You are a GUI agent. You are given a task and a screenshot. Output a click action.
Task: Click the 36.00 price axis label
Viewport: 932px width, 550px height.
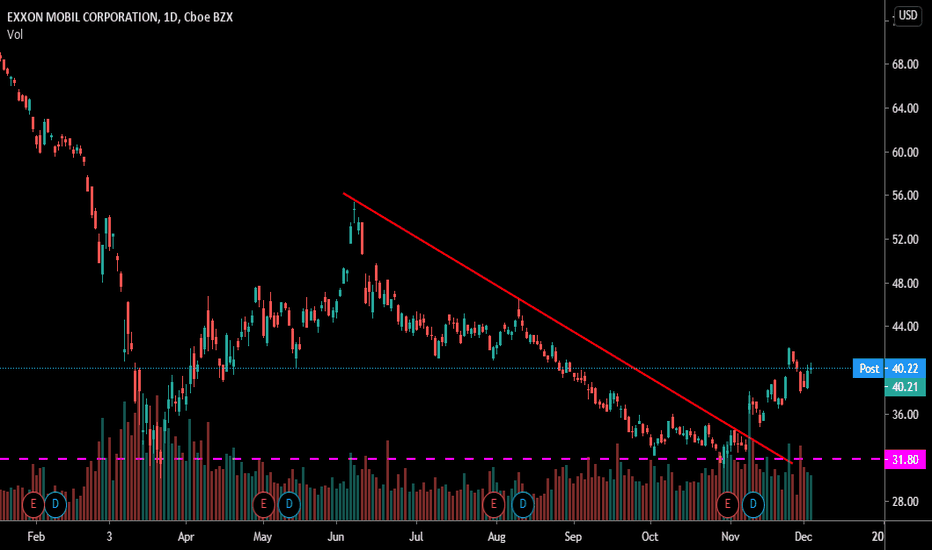[x=905, y=414]
